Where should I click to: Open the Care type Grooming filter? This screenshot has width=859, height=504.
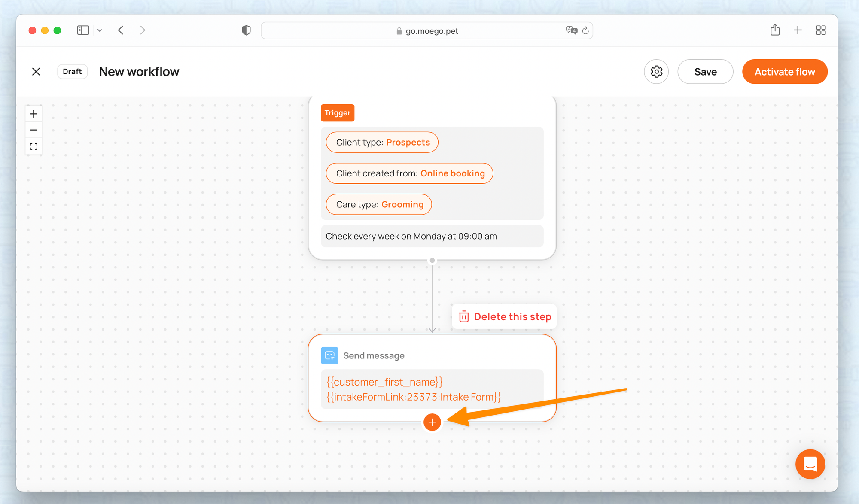[x=379, y=204]
